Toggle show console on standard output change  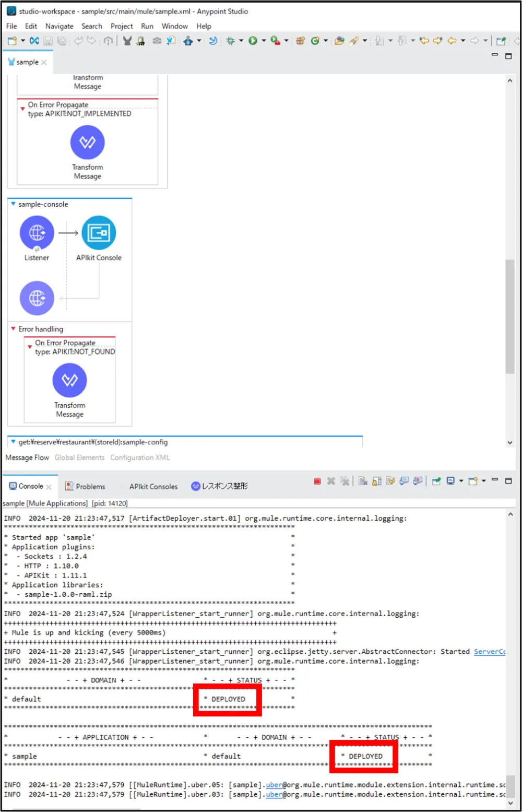tap(404, 481)
